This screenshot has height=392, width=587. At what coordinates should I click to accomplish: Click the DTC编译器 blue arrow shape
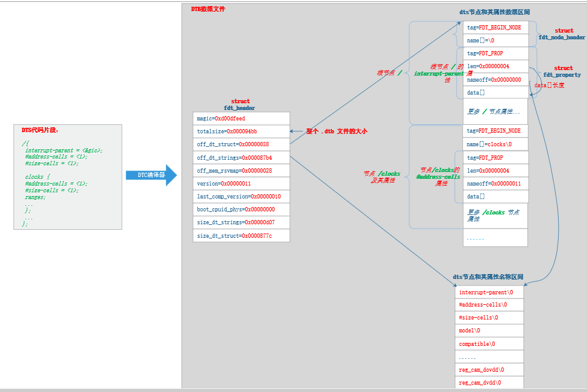click(x=151, y=175)
